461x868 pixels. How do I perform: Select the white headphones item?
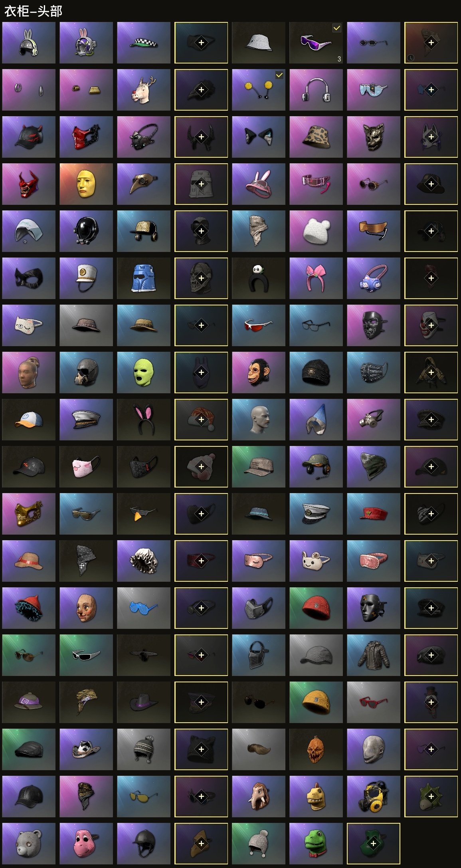(316, 90)
